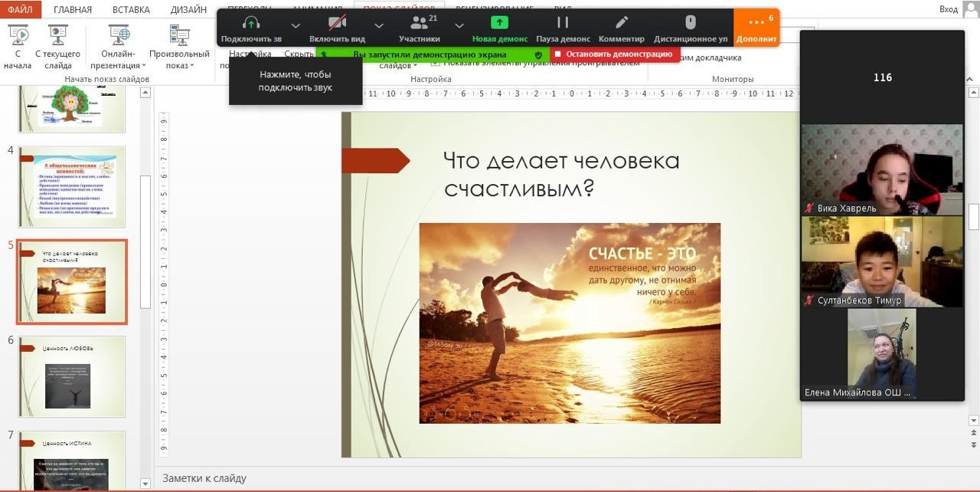Click the Zoom connect audio headphone icon
The width and height of the screenshot is (980, 492).
click(x=251, y=24)
